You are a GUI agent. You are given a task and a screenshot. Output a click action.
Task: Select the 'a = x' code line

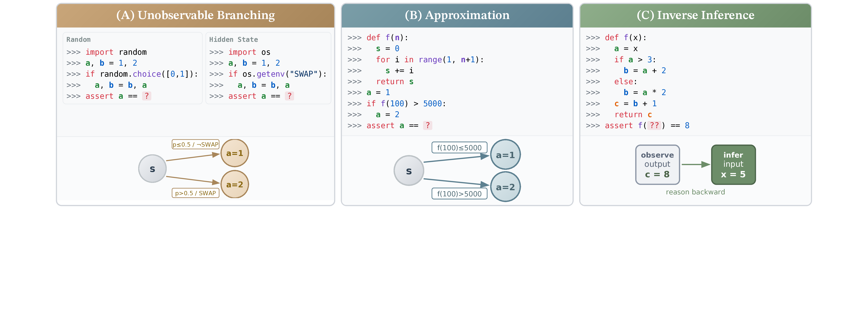612,49
